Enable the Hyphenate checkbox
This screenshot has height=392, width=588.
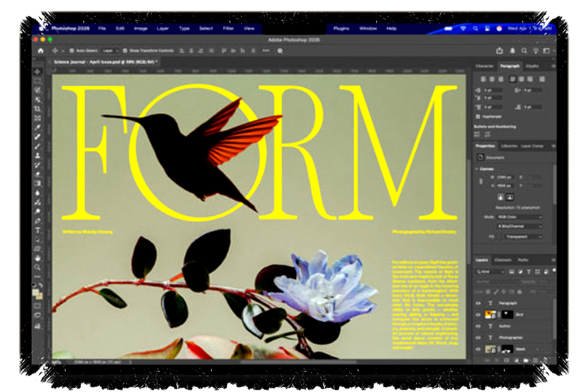(x=478, y=117)
